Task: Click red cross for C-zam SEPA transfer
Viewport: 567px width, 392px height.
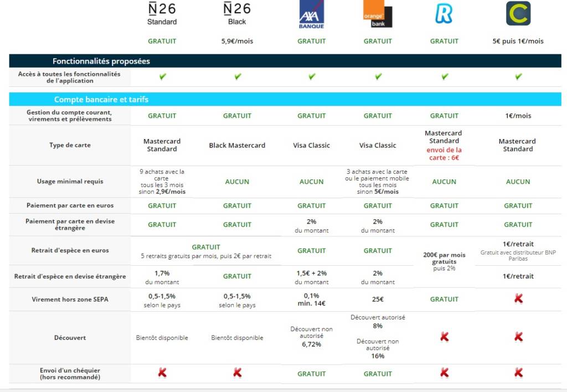Action: (x=518, y=299)
